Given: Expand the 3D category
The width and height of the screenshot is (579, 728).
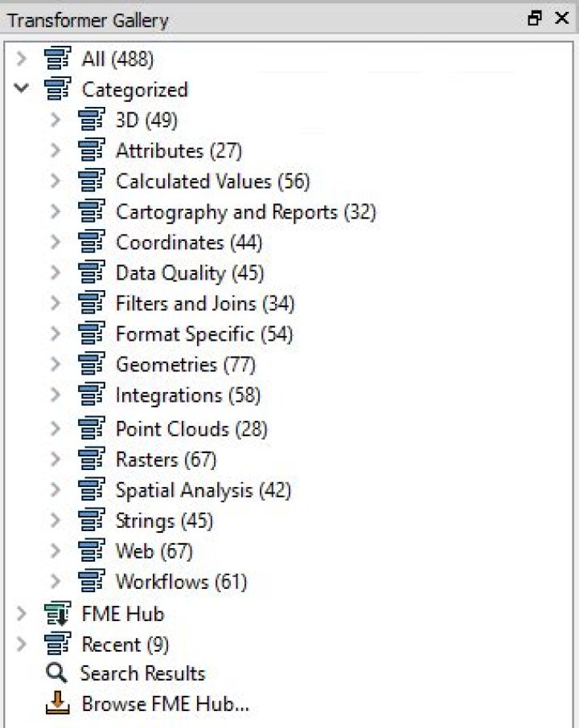Looking at the screenshot, I should pos(55,120).
